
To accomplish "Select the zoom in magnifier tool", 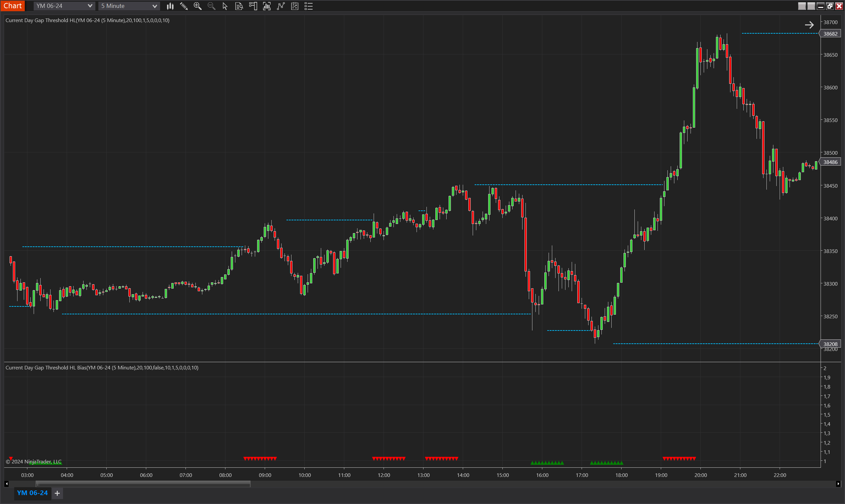I will point(197,6).
